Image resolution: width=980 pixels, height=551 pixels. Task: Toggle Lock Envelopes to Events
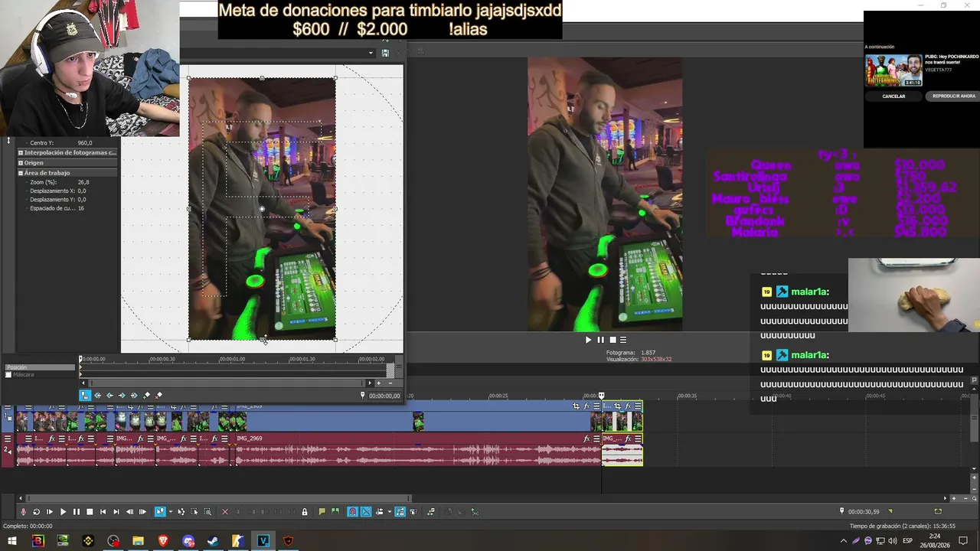[400, 512]
